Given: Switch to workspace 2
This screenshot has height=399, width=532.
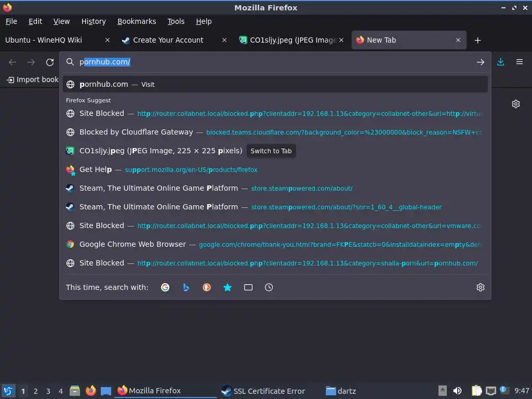Looking at the screenshot, I should [36, 391].
